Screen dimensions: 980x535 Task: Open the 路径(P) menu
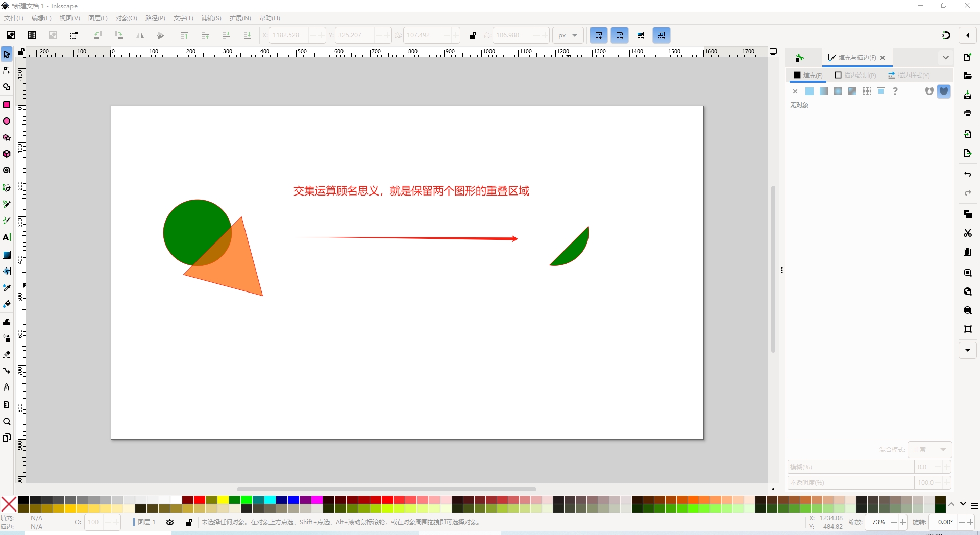[155, 18]
